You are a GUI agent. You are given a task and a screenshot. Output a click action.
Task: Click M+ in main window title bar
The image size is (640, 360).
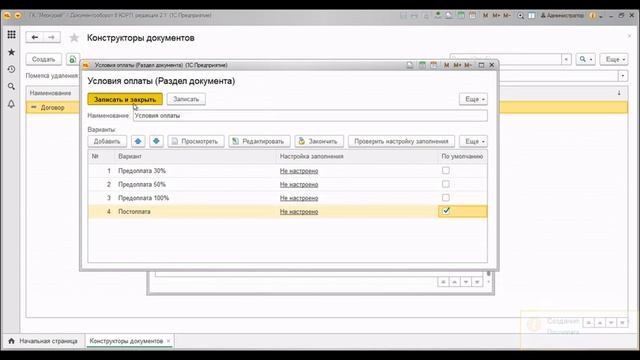(496, 15)
